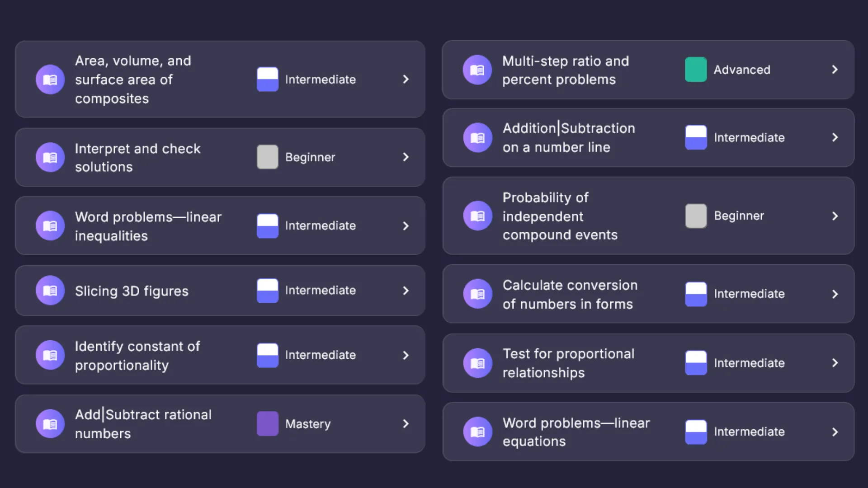Open Slicing 3D figures skill title
Image resolution: width=868 pixels, height=488 pixels.
132,291
